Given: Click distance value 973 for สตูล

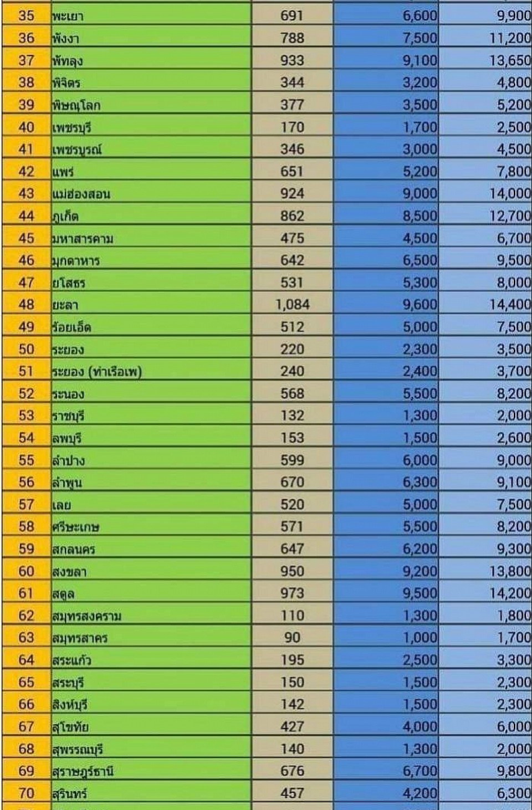Looking at the screenshot, I should pyautogui.click(x=292, y=593).
